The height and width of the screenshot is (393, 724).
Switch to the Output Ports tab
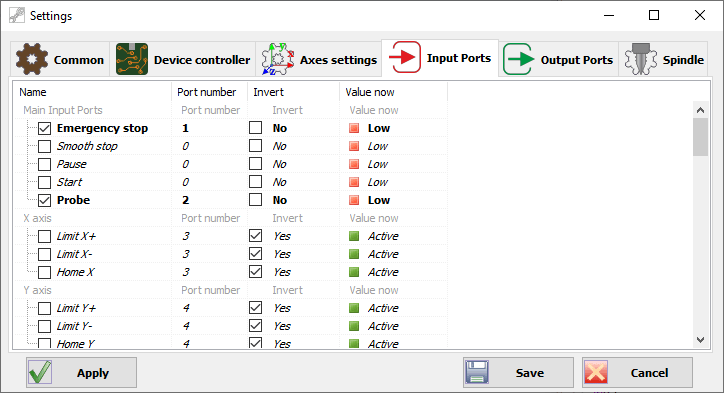[559, 59]
